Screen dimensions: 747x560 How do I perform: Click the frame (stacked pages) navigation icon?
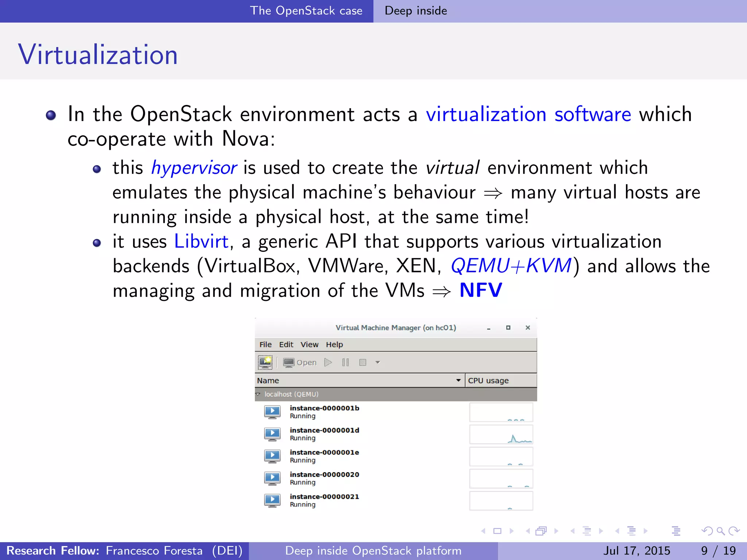[x=541, y=531]
